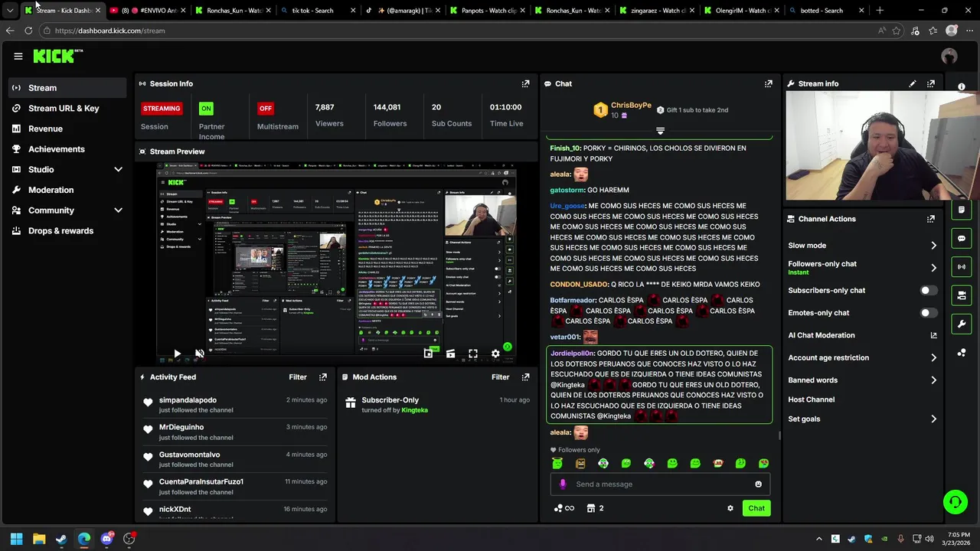The width and height of the screenshot is (980, 551).
Task: Pop out the Chat panel
Action: pyautogui.click(x=769, y=83)
